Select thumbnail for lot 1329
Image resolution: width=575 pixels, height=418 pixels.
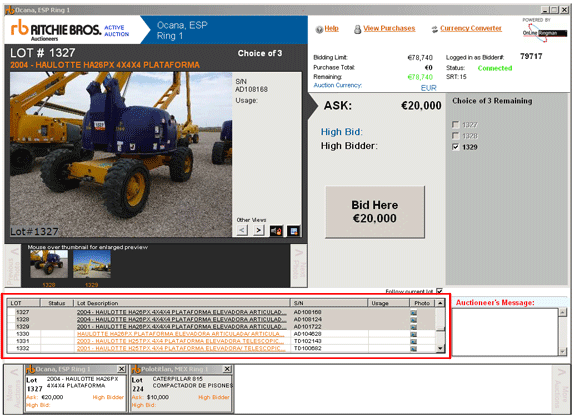click(92, 264)
